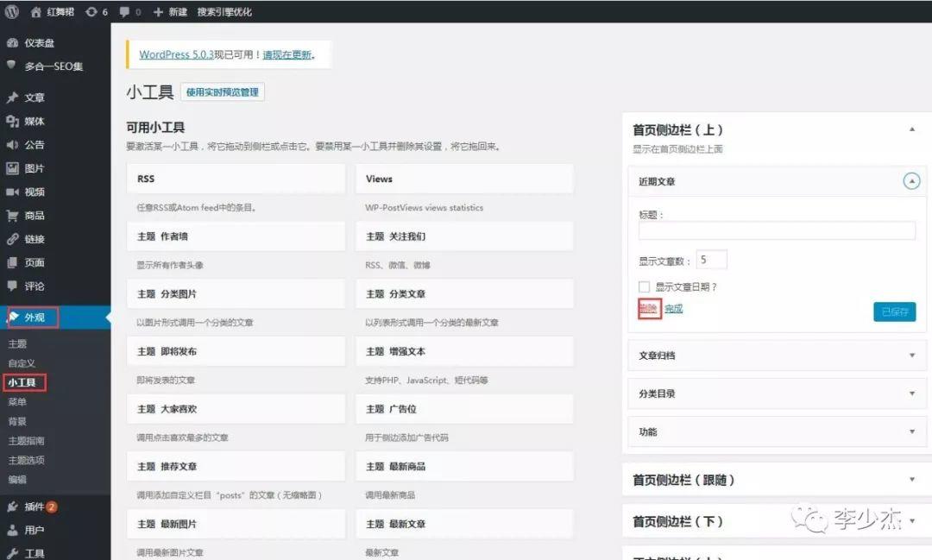This screenshot has width=932, height=560.
Task: Open 仪表盘 dashboard icon
Action: [12, 43]
